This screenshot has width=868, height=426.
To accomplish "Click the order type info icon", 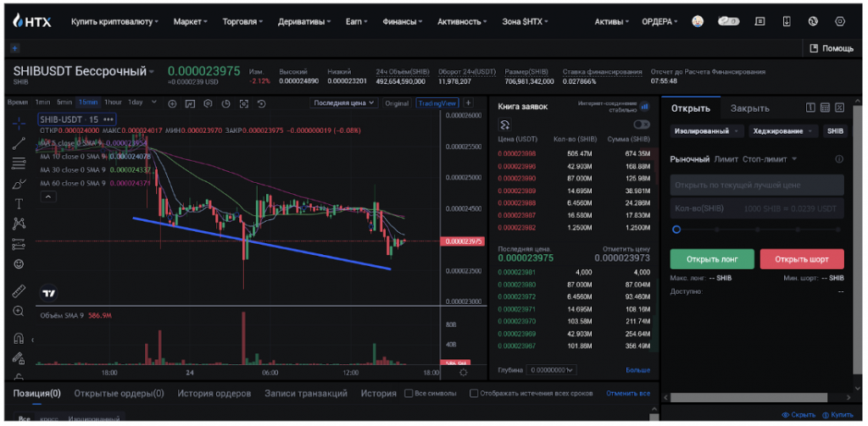I will pyautogui.click(x=839, y=159).
